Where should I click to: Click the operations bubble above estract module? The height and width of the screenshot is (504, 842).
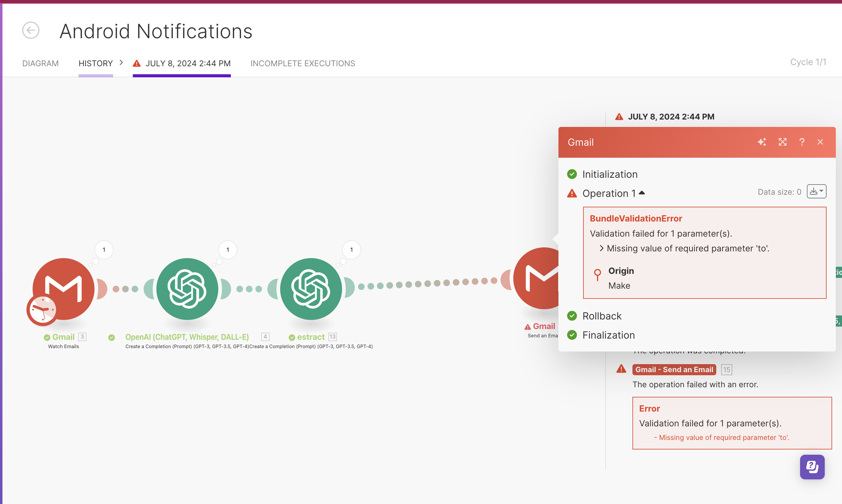pos(351,250)
